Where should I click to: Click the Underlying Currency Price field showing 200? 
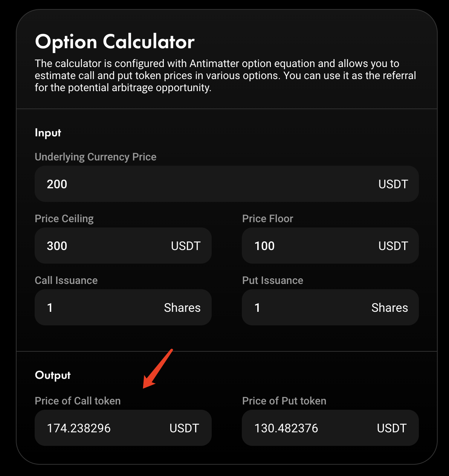[x=226, y=184]
